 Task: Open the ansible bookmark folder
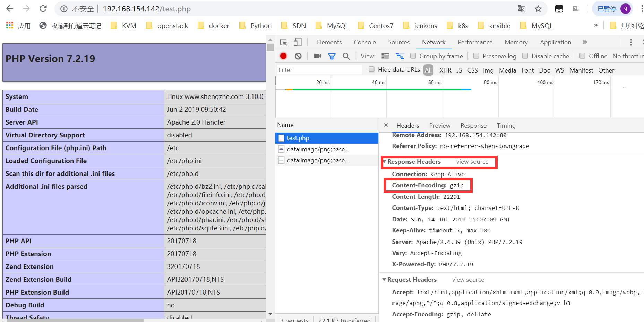click(494, 26)
